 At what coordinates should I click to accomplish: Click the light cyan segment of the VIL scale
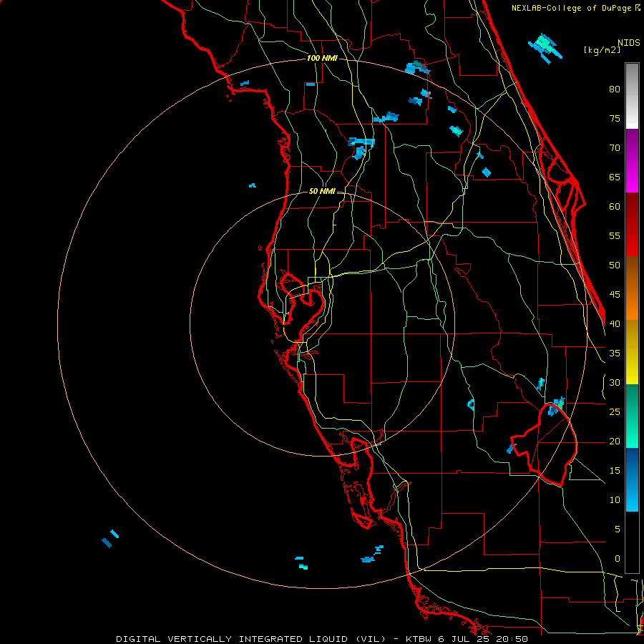632,496
